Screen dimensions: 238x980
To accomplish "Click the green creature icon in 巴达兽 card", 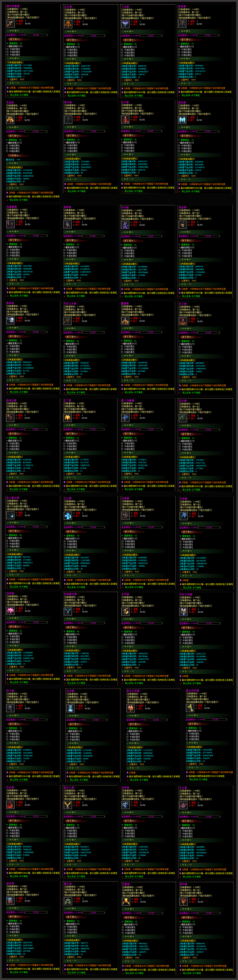I will [x=183, y=418].
